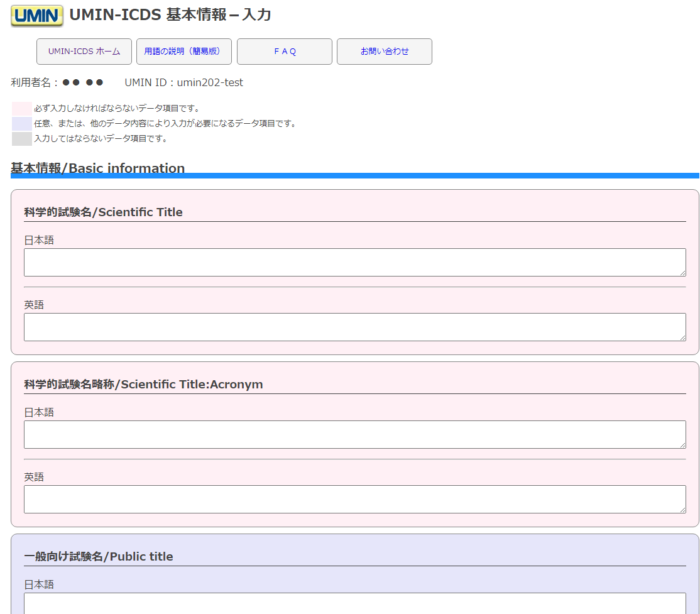Open the お問い合わせ contact page
700x614 pixels.
pos(384,52)
